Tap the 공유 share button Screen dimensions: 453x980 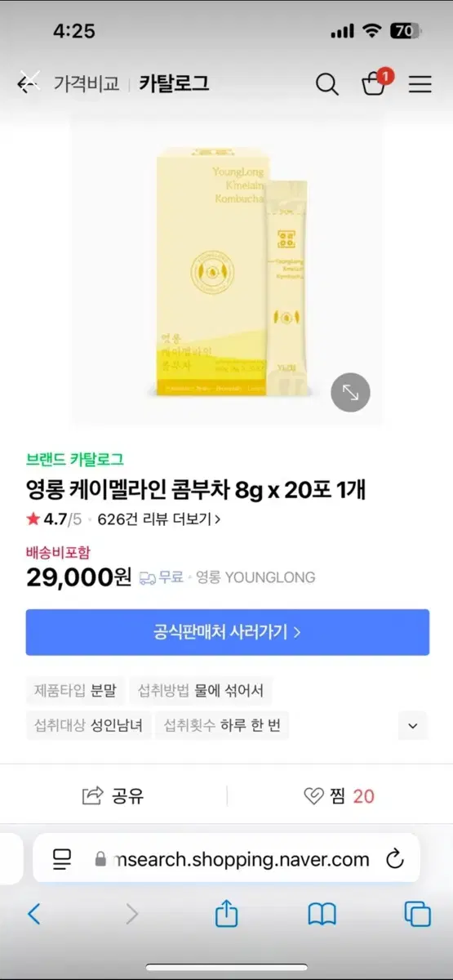click(113, 796)
